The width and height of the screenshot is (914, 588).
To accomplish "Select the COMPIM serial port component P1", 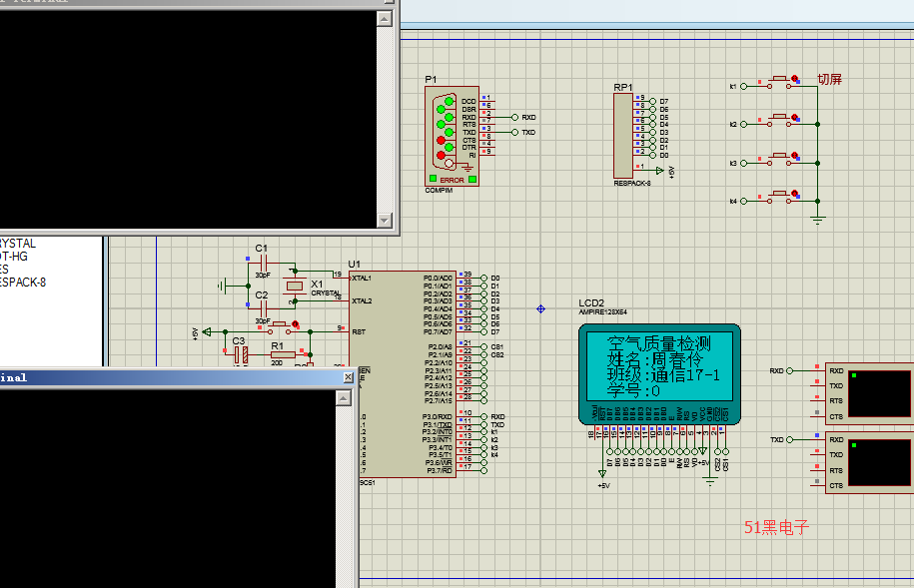I will point(452,136).
